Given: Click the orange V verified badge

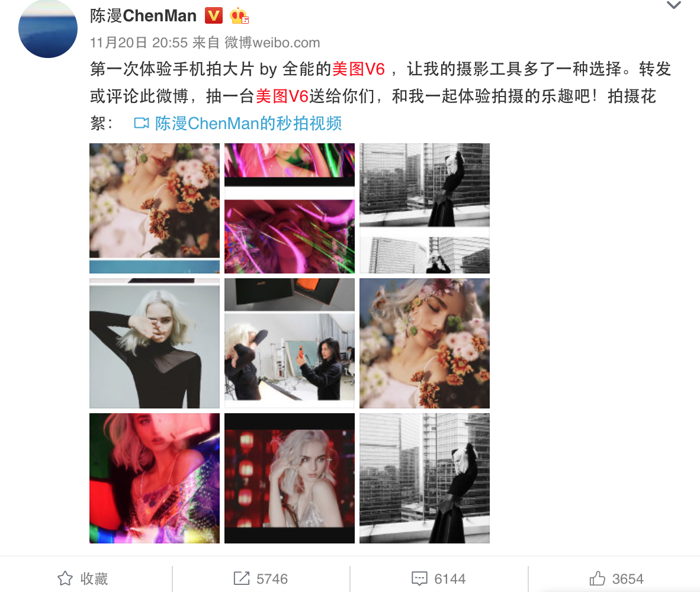Looking at the screenshot, I should 214,15.
